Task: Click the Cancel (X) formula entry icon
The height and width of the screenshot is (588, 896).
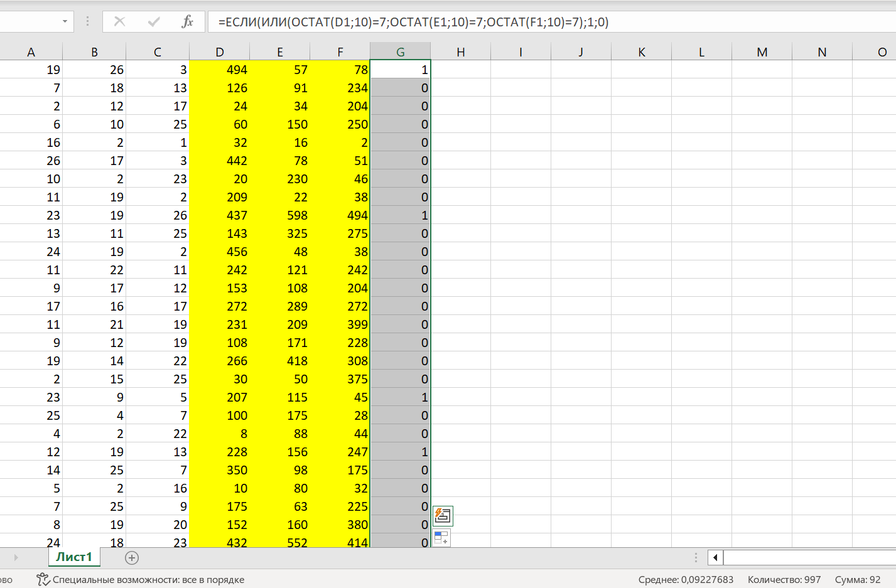Action: [119, 22]
